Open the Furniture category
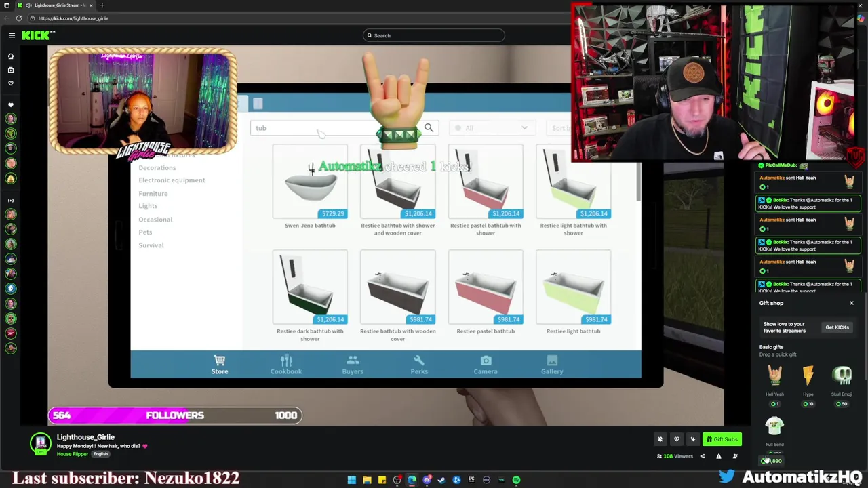 coord(153,193)
